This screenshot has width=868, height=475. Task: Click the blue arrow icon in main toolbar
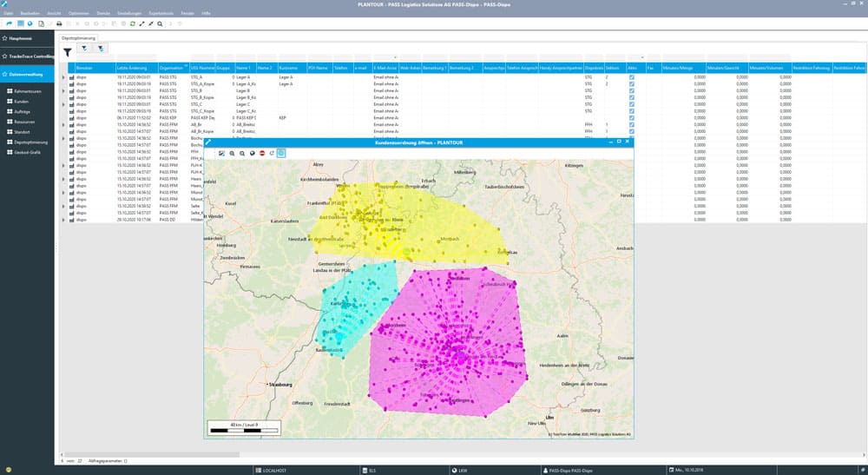coord(9,23)
